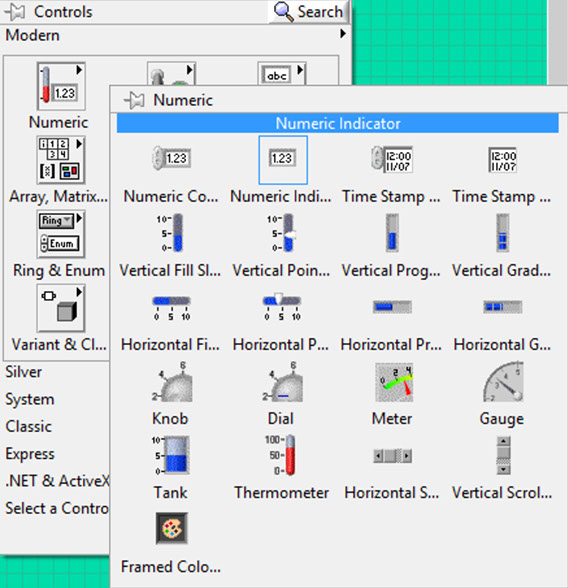Open the Array, Matrix subpalette
568x588 pixels.
coord(61,160)
